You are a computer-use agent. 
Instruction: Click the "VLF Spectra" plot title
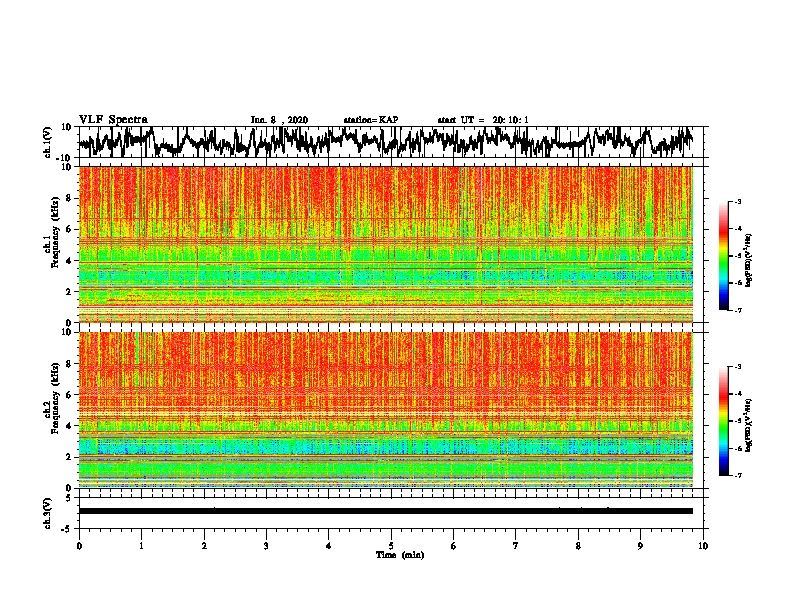click(113, 119)
